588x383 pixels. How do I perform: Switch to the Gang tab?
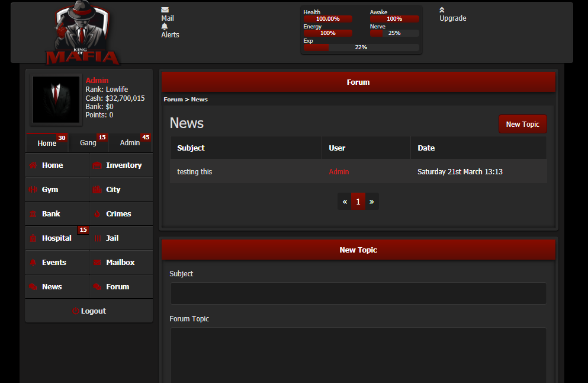[x=88, y=143]
